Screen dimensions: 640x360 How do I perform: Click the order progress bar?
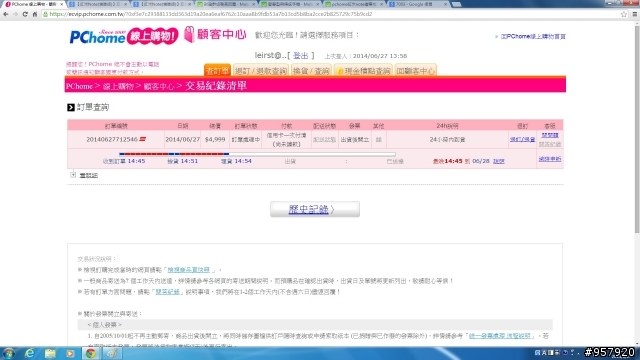257,154
